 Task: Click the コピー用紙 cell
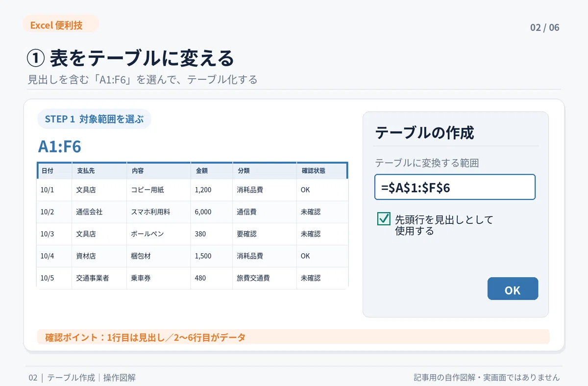coord(159,190)
